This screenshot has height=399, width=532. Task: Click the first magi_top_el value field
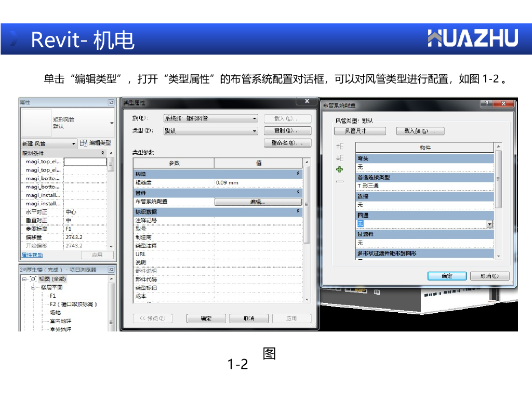(85, 162)
